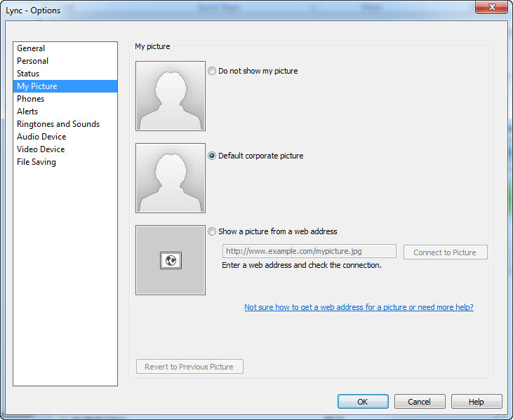Switch to the Status options page

(65, 74)
